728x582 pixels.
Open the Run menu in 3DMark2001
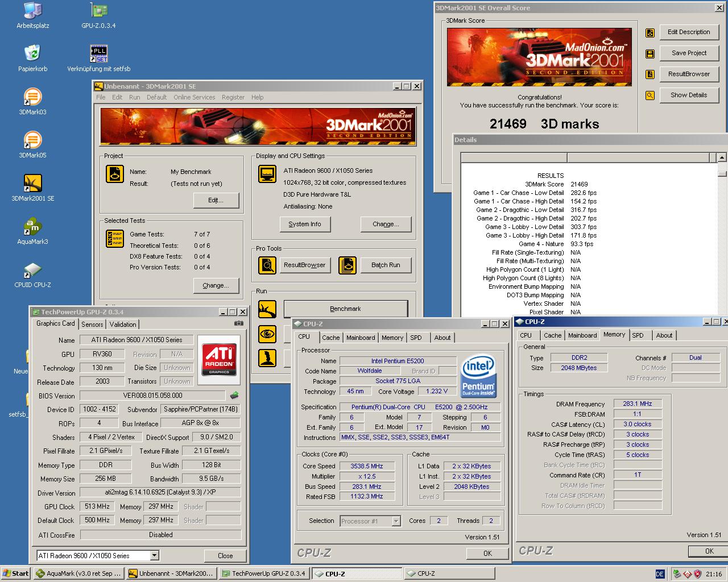tap(134, 97)
